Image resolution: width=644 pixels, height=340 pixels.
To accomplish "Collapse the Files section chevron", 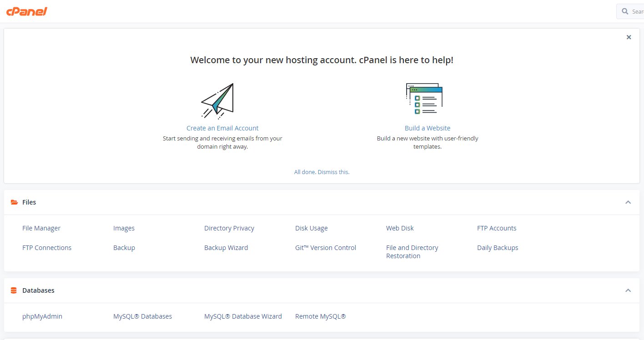I will (x=628, y=202).
